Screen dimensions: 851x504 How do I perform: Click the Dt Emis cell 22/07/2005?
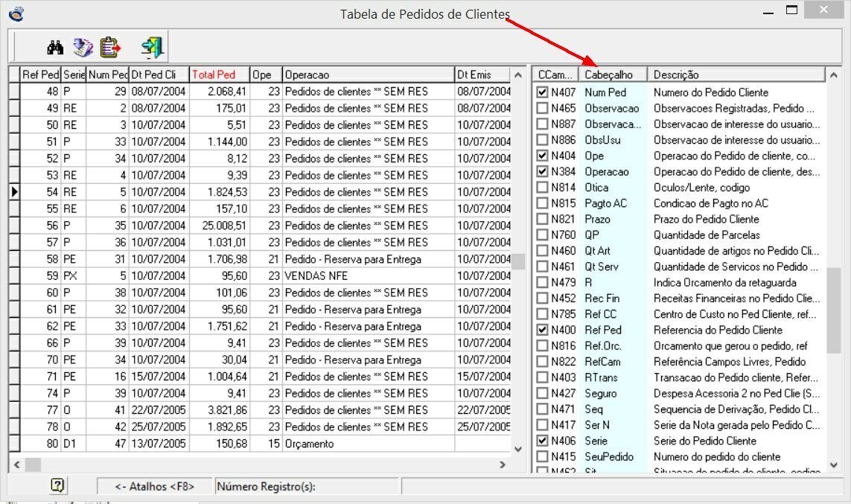[482, 409]
